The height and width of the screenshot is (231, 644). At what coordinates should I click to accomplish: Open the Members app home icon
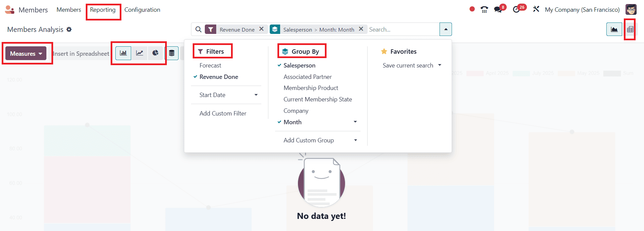point(10,10)
